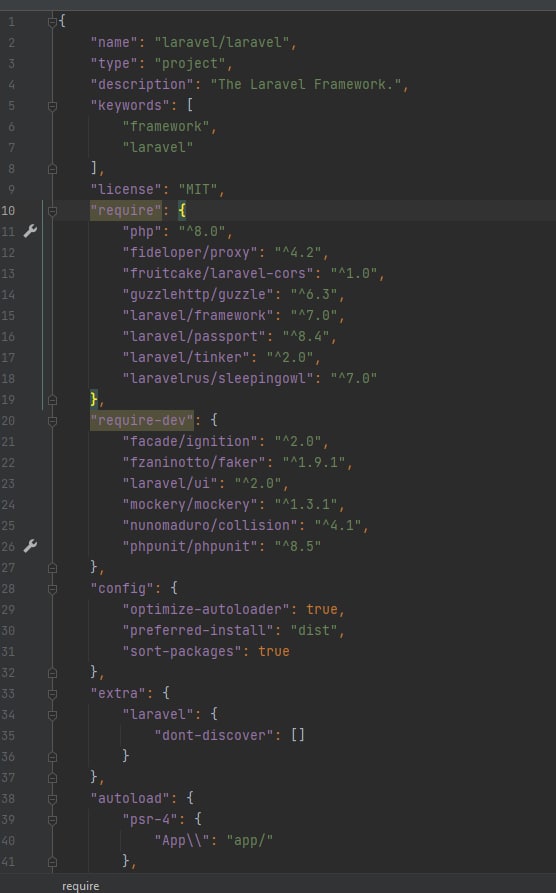Collapse the "keywords" array fold marker

(x=52, y=106)
